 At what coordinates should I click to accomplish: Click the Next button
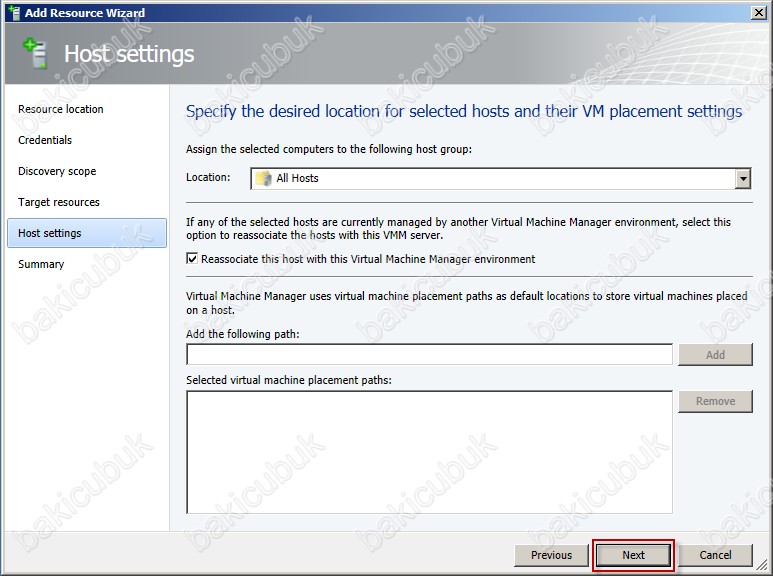click(x=633, y=555)
